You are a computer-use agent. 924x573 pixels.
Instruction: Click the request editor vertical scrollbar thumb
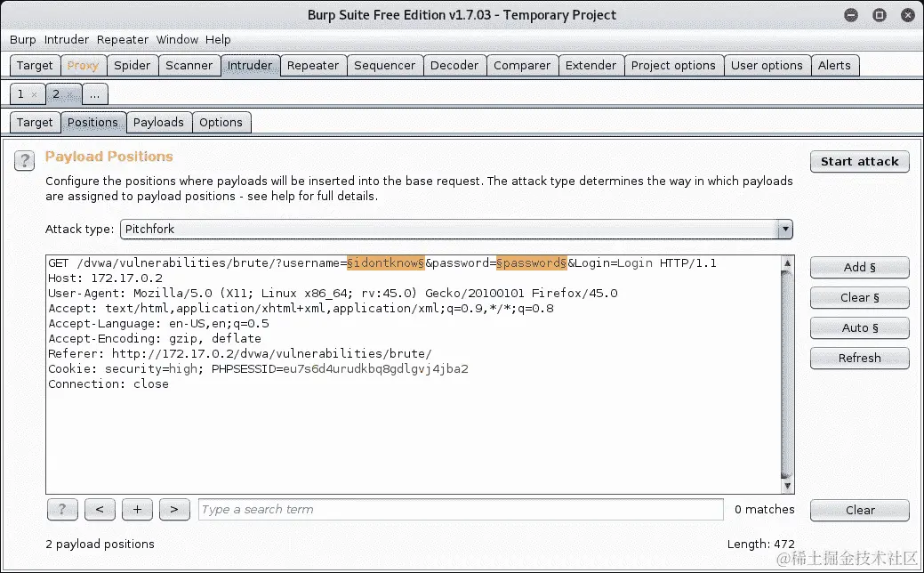pos(787,375)
